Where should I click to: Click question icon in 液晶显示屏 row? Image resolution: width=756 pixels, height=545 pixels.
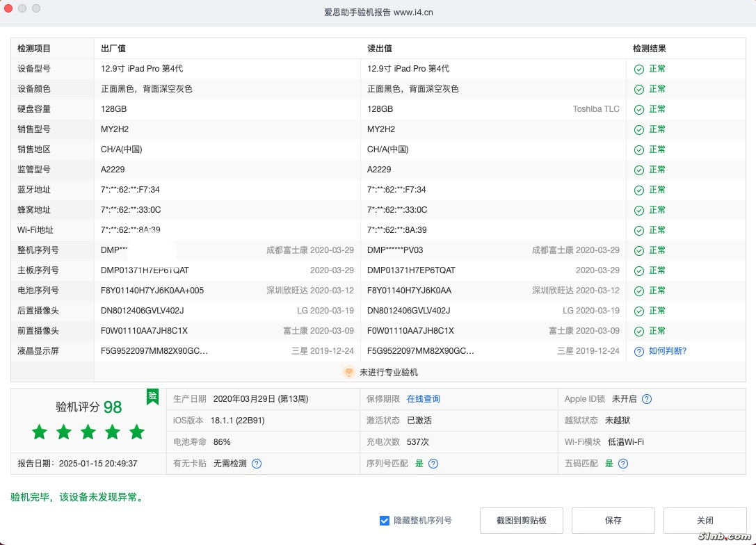click(638, 352)
